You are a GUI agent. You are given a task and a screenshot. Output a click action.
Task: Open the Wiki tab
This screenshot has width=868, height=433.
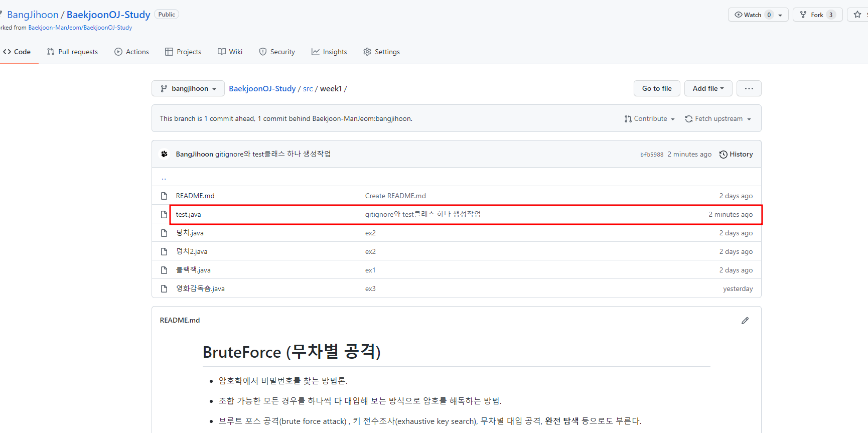pyautogui.click(x=230, y=52)
